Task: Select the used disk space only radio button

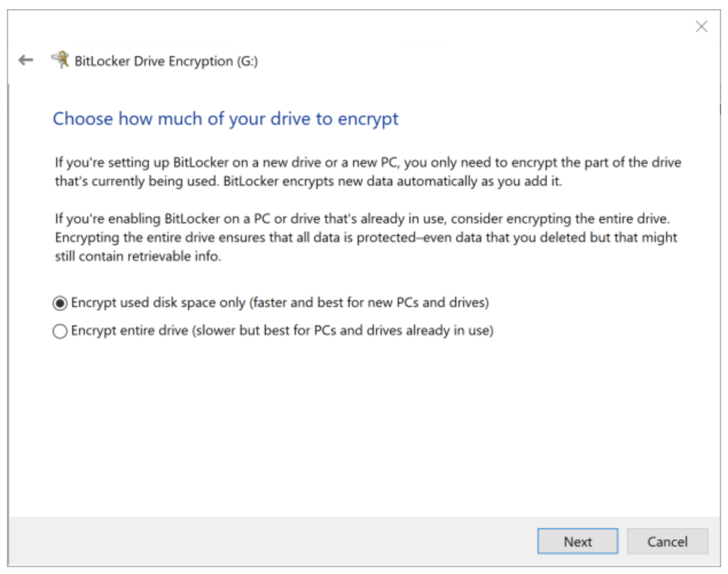Action: point(60,303)
